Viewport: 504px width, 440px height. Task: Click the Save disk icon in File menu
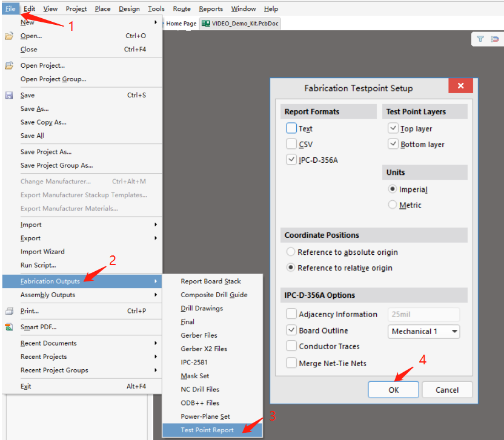coord(9,96)
